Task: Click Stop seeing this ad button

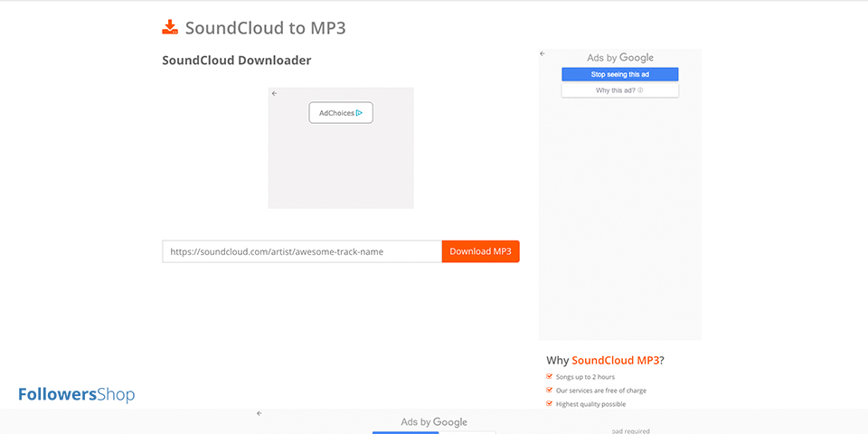Action: 620,74
